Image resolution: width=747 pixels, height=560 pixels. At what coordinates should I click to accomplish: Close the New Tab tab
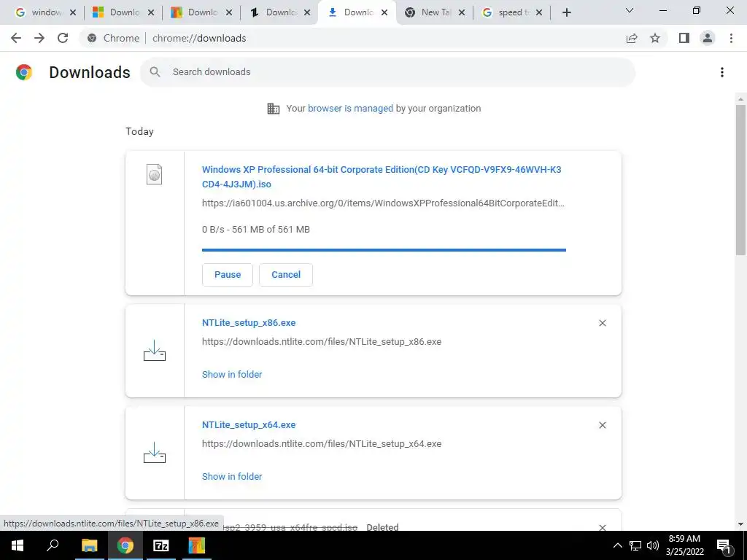click(x=462, y=13)
